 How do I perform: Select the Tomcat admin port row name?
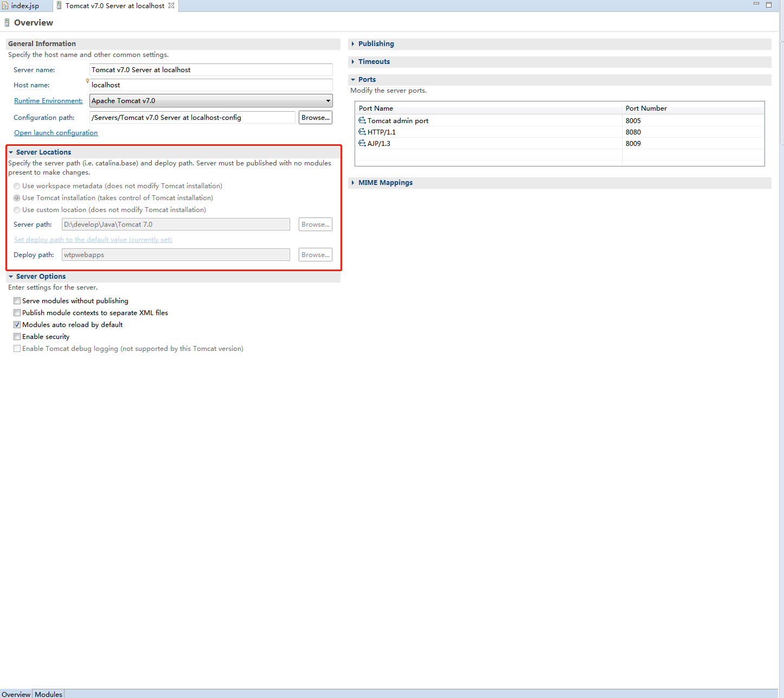click(398, 120)
